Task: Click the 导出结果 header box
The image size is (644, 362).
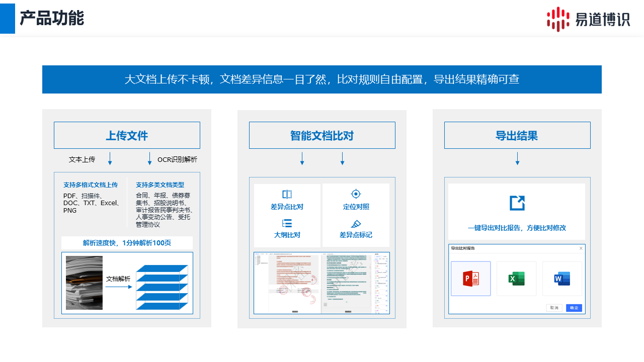Action: tap(517, 135)
